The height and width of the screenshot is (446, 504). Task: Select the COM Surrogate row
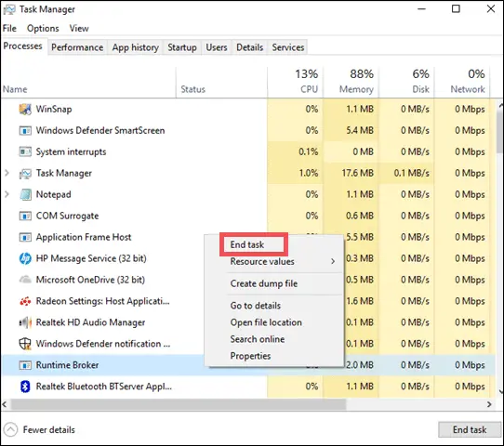tap(247, 216)
